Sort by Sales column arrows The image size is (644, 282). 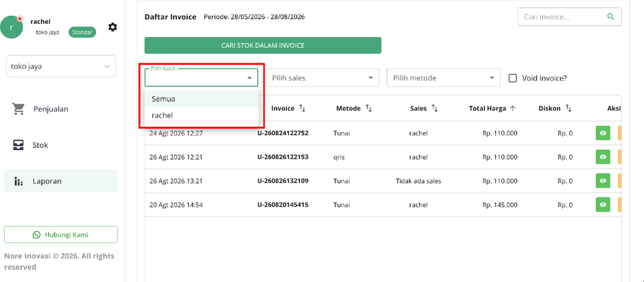pos(435,108)
